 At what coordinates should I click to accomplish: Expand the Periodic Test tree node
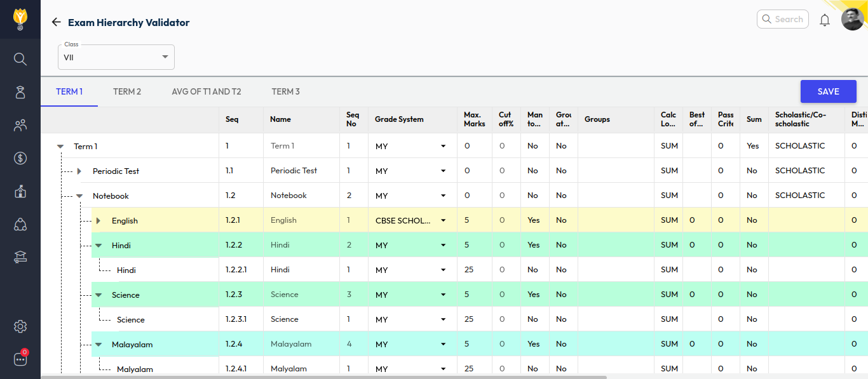[x=79, y=171]
